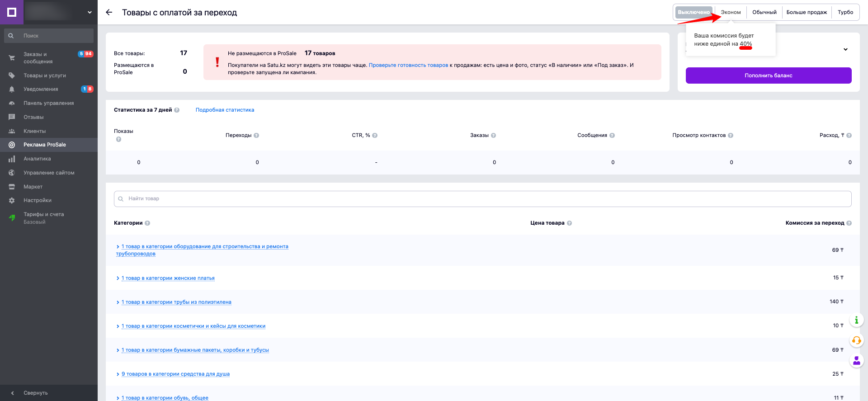Select the Турбо campaign mode
Image resolution: width=868 pixels, height=401 pixels.
pyautogui.click(x=845, y=12)
